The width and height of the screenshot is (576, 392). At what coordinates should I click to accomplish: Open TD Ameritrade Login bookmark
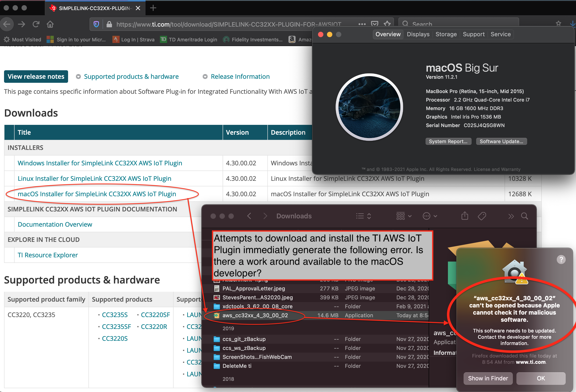[x=189, y=39]
